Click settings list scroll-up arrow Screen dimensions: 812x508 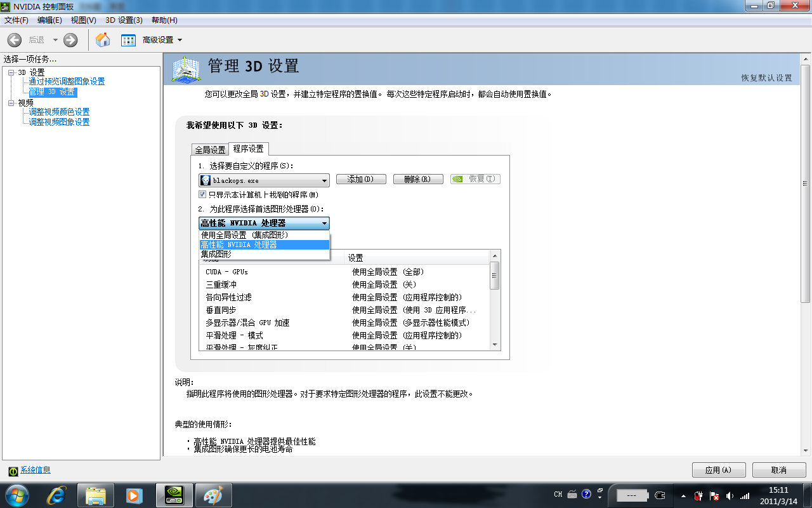[x=495, y=255]
